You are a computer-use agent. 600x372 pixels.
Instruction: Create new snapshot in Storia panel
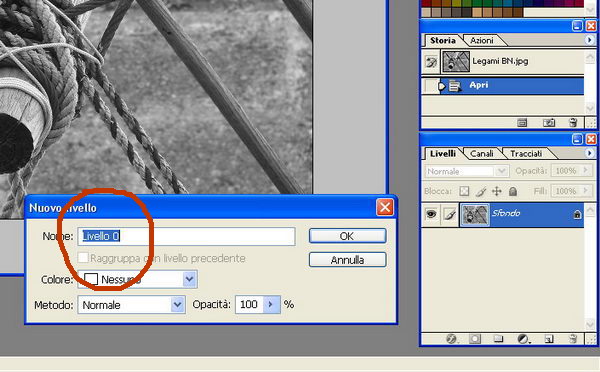(549, 123)
